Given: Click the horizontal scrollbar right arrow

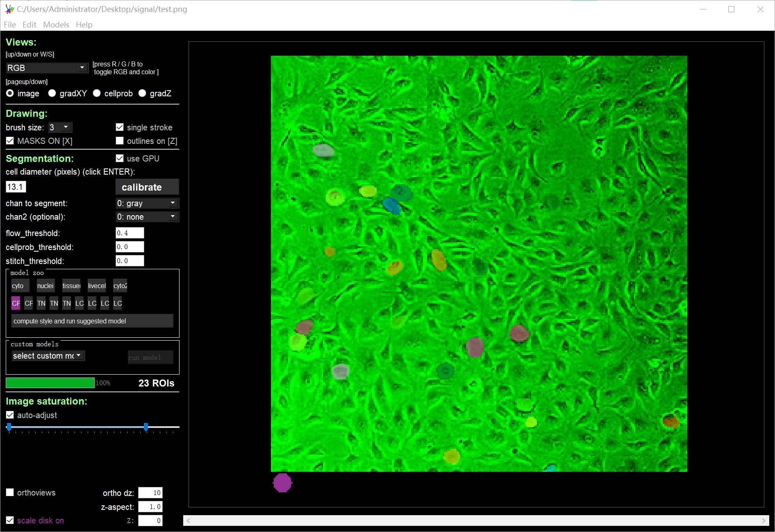Looking at the screenshot, I should click(764, 521).
